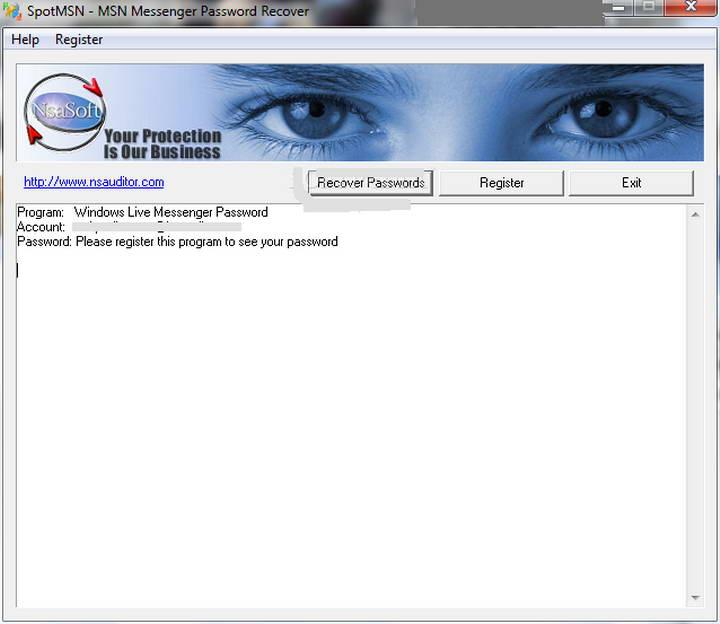Open the Register menu in menu bar
This screenshot has height=624, width=720.
tap(79, 39)
